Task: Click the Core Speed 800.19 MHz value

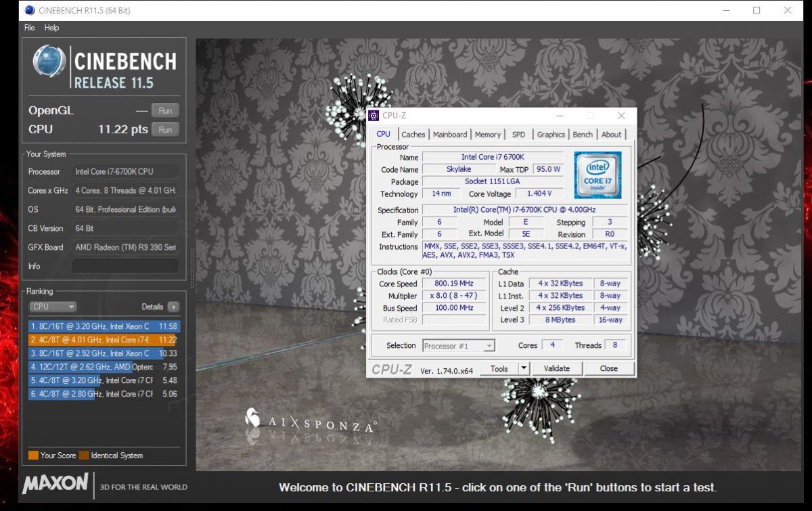Action: coord(455,284)
